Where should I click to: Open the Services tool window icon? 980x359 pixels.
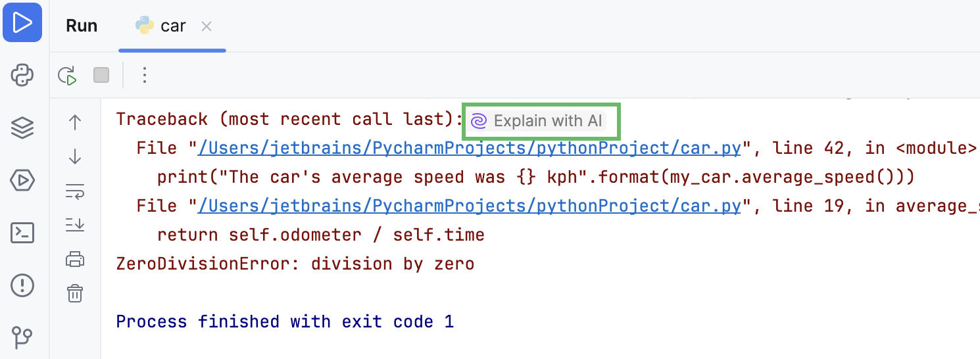pos(22,180)
